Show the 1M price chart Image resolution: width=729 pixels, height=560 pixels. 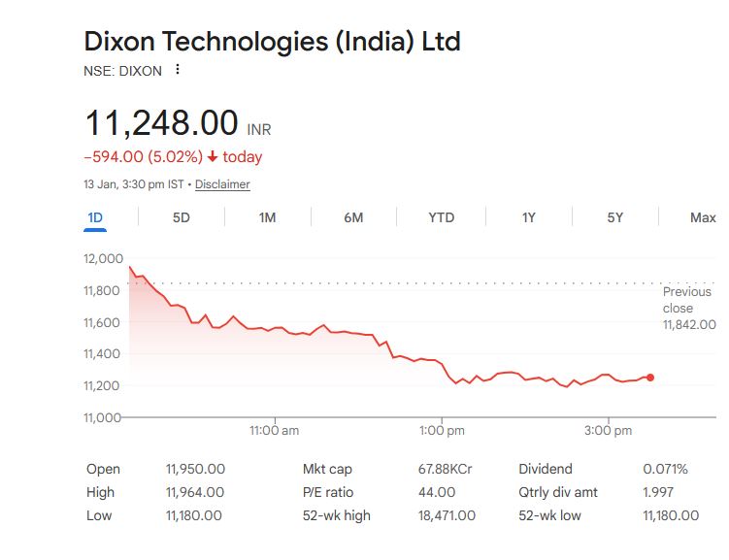[267, 217]
